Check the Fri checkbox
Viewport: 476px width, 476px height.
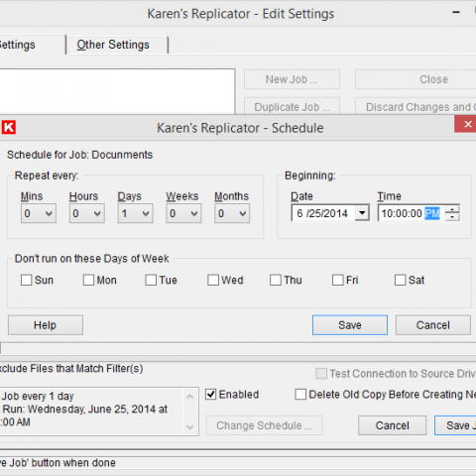[x=338, y=280]
